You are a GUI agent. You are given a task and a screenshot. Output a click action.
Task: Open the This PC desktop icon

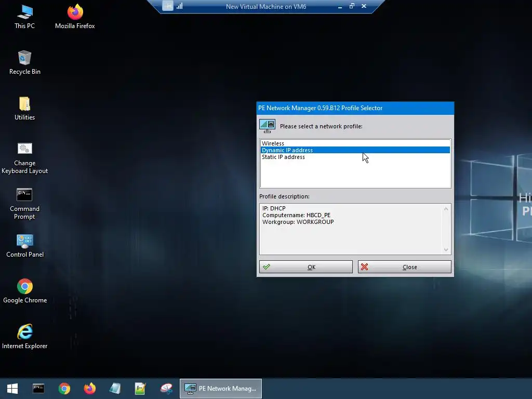click(24, 17)
